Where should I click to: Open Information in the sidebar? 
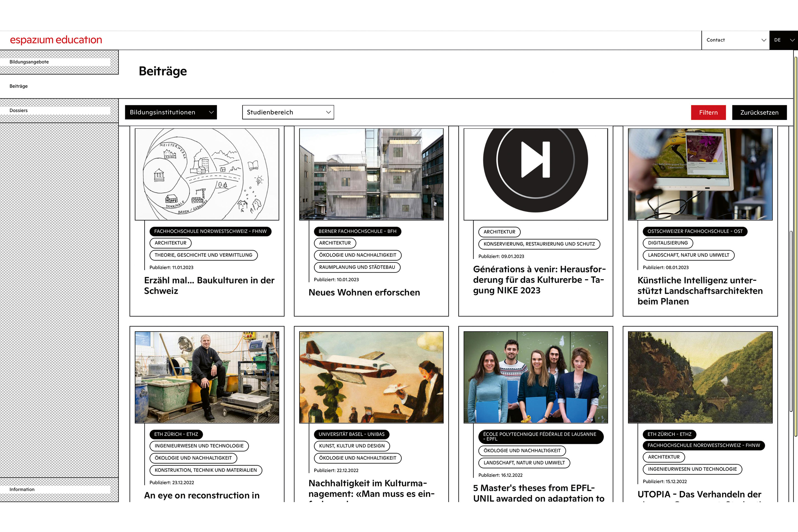click(x=59, y=489)
